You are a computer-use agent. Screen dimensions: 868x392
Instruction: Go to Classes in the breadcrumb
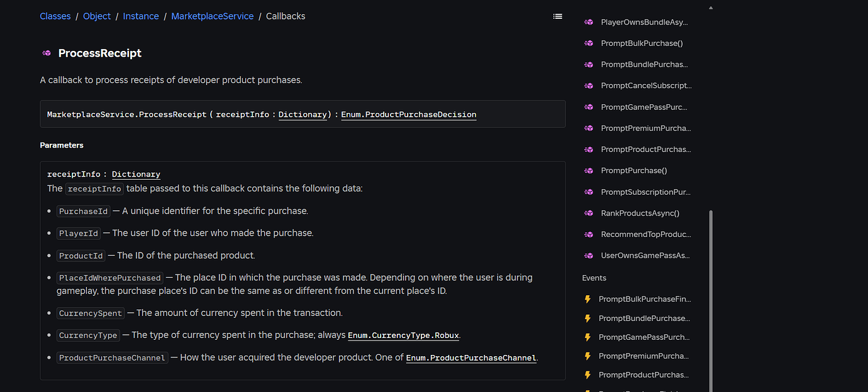click(x=55, y=16)
